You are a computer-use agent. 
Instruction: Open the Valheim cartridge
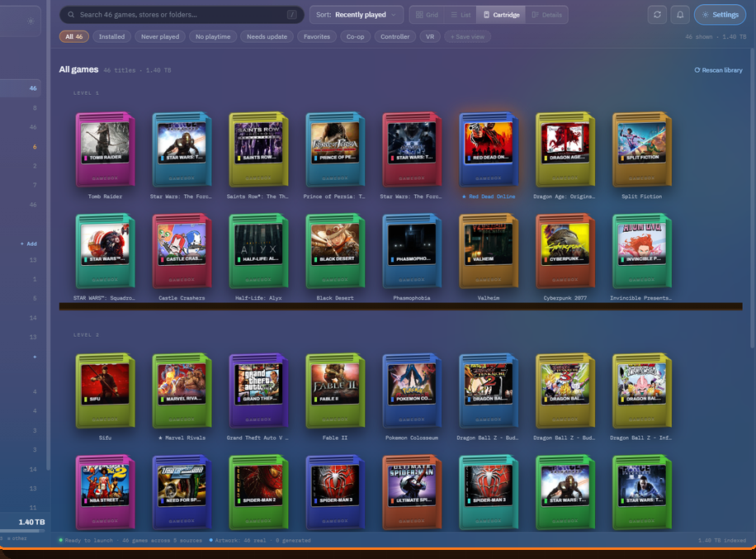489,251
